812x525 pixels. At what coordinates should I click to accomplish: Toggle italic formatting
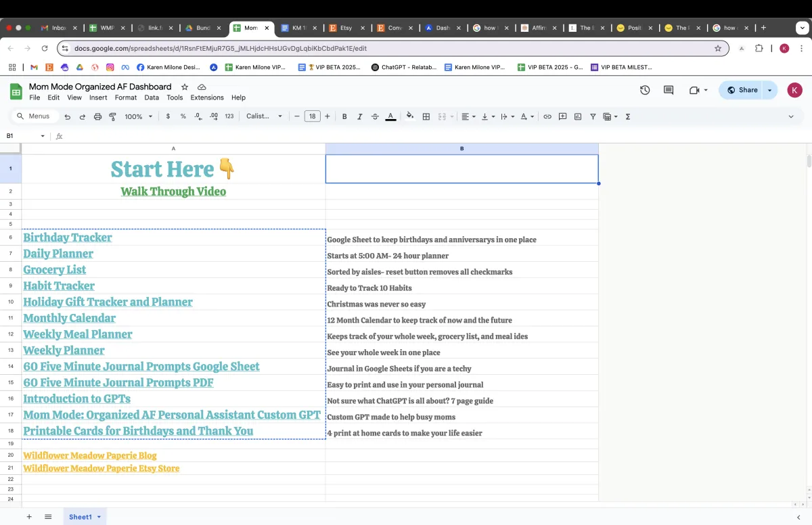click(x=359, y=116)
